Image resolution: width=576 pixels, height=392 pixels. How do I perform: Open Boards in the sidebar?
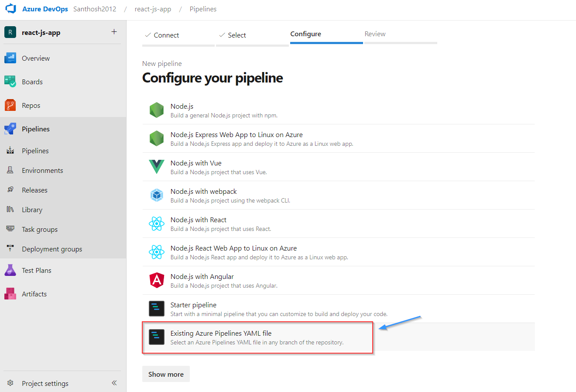(x=32, y=82)
